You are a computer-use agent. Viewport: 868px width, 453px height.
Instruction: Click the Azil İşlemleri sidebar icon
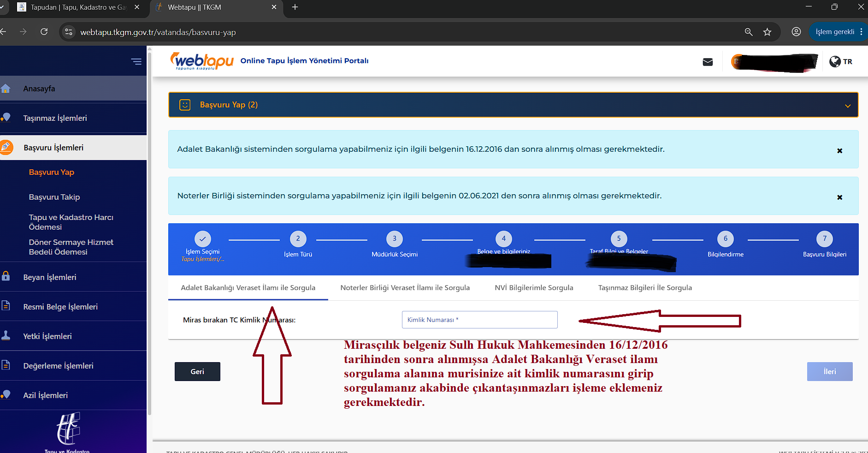pos(6,395)
